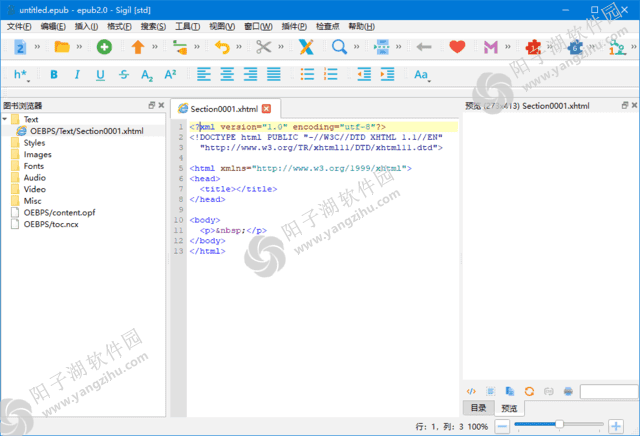Click the zoom slider handle
The height and width of the screenshot is (436, 640).
558,426
